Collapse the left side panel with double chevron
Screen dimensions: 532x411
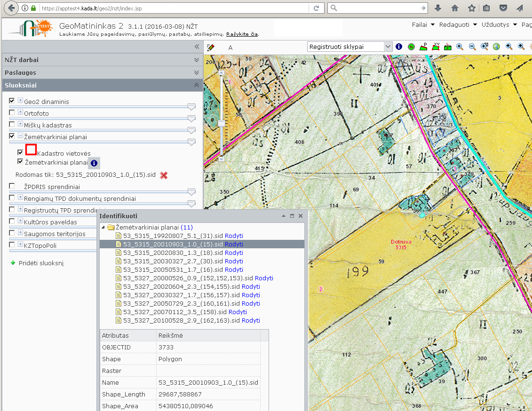pyautogui.click(x=197, y=47)
